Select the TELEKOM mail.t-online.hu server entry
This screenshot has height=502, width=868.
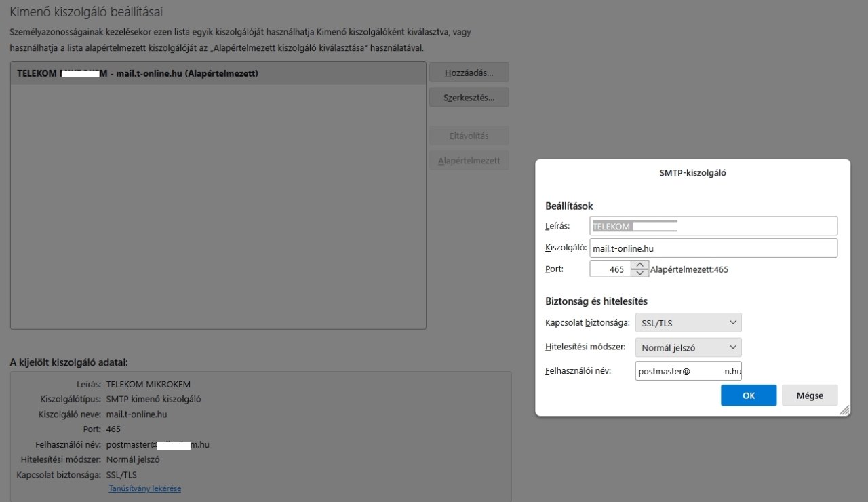(218, 73)
